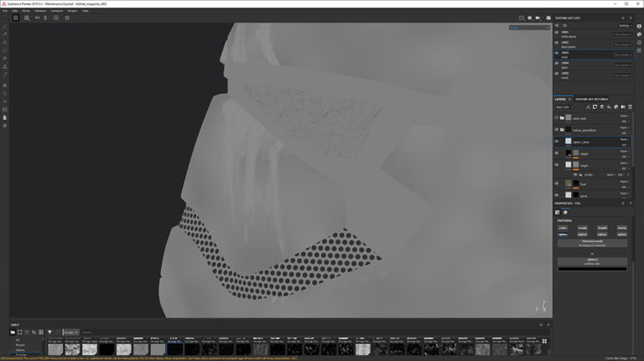The width and height of the screenshot is (644, 361).
Task: Select the Eraser tool in left toolbar
Action: [x=5, y=34]
